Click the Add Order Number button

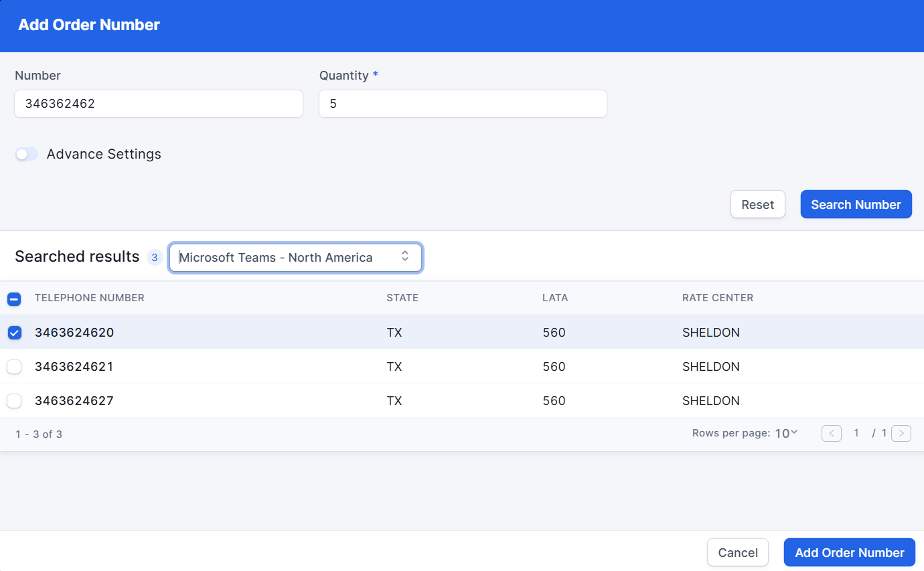(849, 552)
